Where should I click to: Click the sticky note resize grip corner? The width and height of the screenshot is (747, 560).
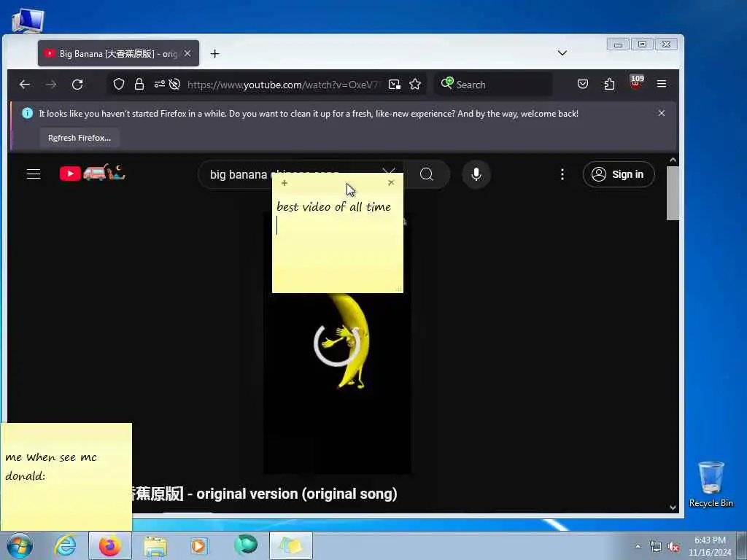pos(399,289)
